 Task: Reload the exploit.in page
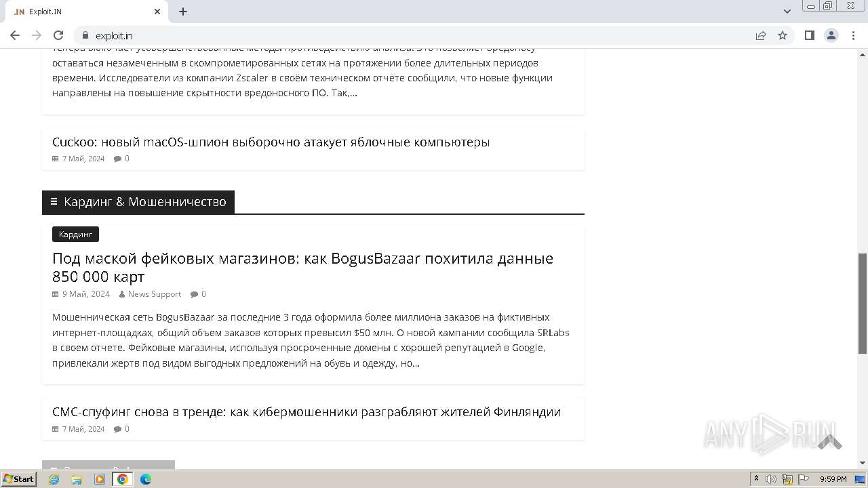coord(58,35)
